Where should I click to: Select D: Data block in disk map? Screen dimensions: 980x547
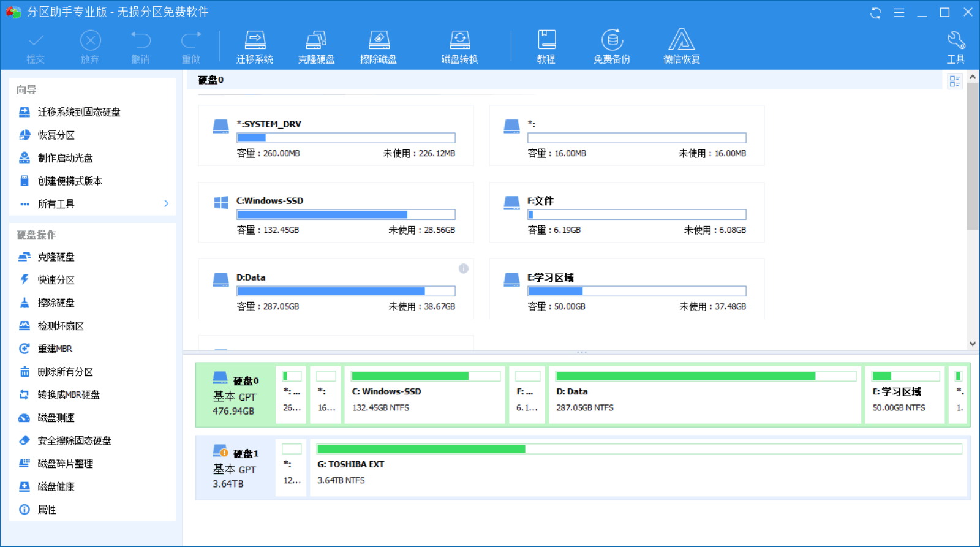coord(706,394)
